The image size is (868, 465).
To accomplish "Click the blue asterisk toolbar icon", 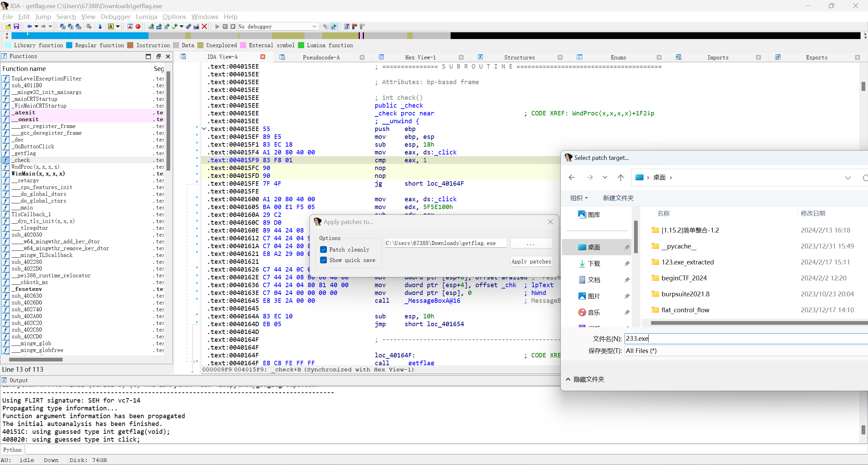I will pyautogui.click(x=189, y=26).
